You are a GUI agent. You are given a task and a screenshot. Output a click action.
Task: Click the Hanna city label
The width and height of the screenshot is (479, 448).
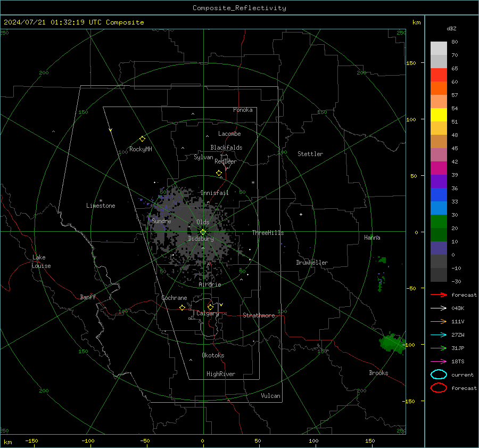pos(372,238)
